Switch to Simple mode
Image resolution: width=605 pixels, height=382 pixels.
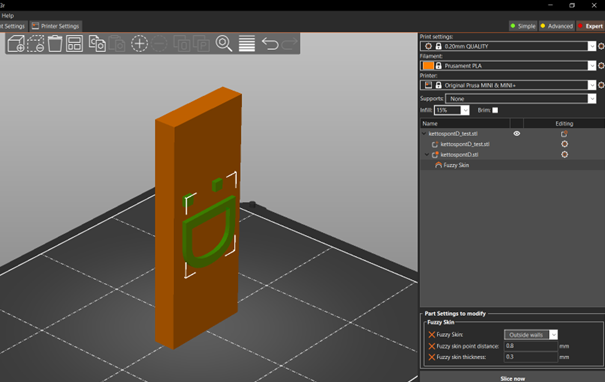coord(523,26)
